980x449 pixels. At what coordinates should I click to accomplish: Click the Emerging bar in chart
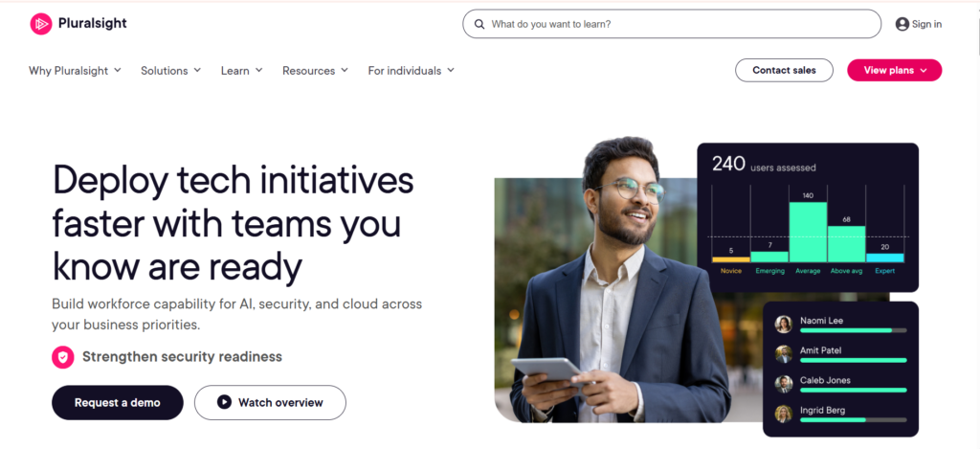point(769,257)
